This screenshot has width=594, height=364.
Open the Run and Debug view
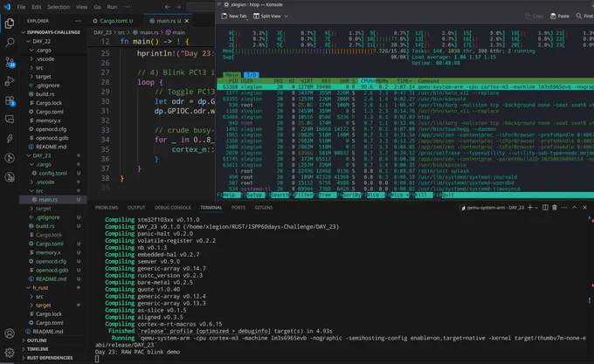10,81
